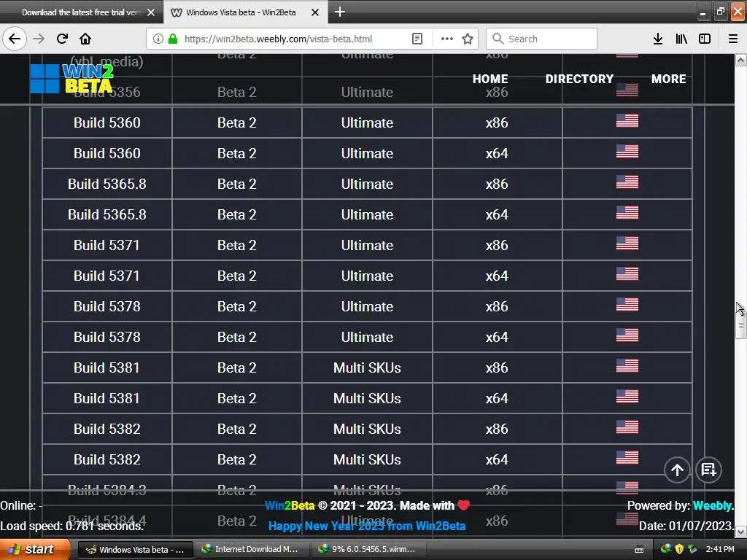The height and width of the screenshot is (560, 747).
Task: Open the HOME navigation menu item
Action: click(x=490, y=79)
